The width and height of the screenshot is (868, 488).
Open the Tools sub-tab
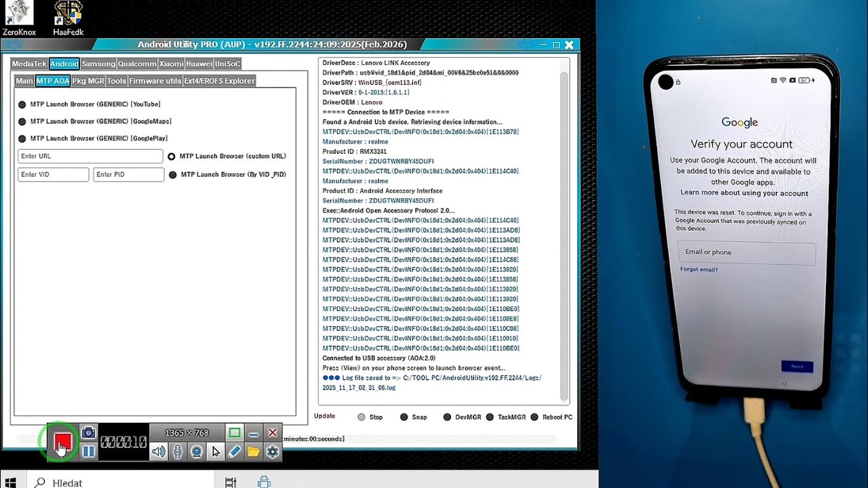[117, 81]
